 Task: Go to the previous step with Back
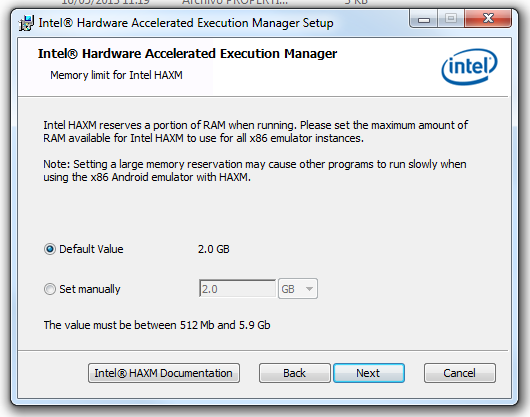click(x=294, y=373)
